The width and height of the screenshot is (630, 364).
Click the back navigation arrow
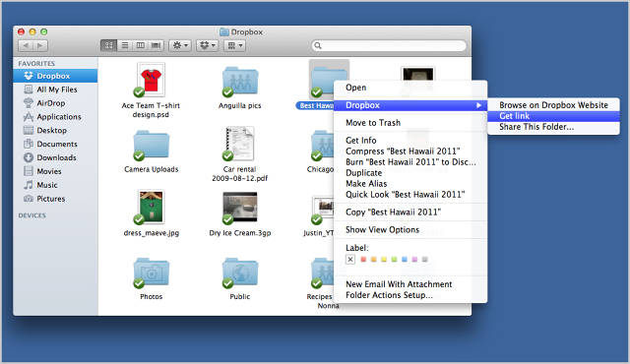(x=26, y=45)
